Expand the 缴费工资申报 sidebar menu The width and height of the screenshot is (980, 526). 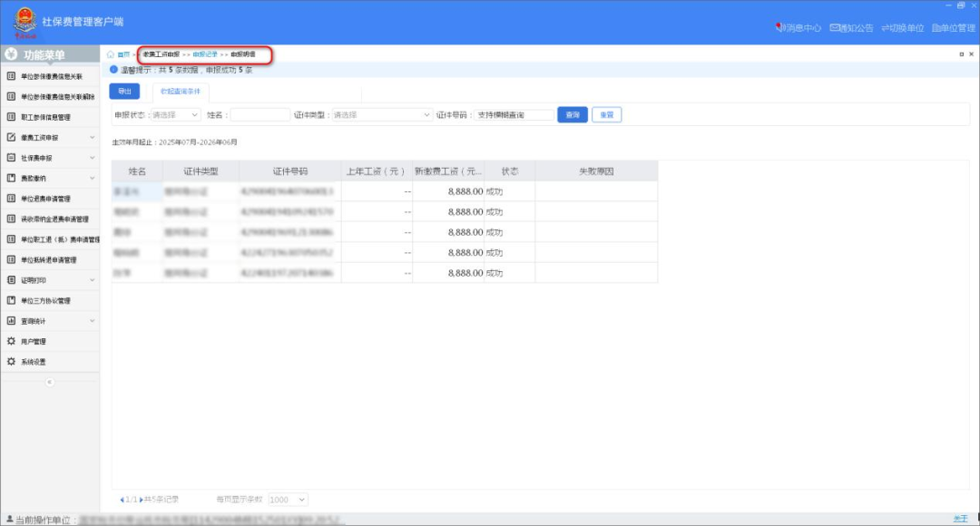click(x=92, y=138)
